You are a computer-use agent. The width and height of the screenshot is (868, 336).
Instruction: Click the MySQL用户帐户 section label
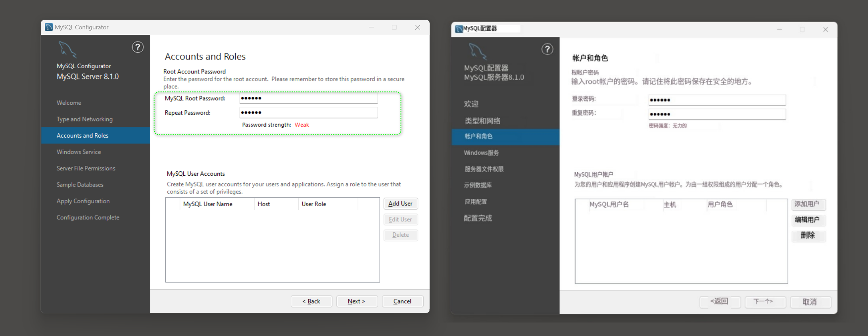[593, 175]
